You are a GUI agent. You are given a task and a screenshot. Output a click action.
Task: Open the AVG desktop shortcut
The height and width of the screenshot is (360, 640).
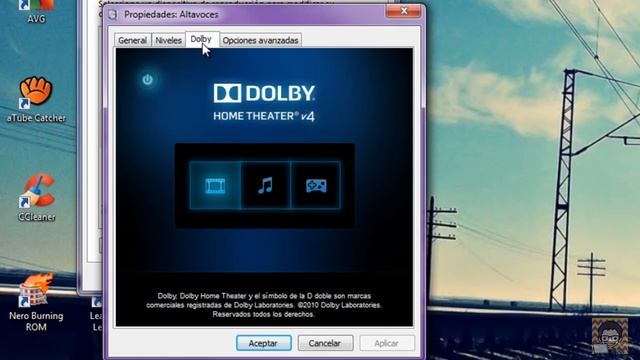pyautogui.click(x=36, y=11)
